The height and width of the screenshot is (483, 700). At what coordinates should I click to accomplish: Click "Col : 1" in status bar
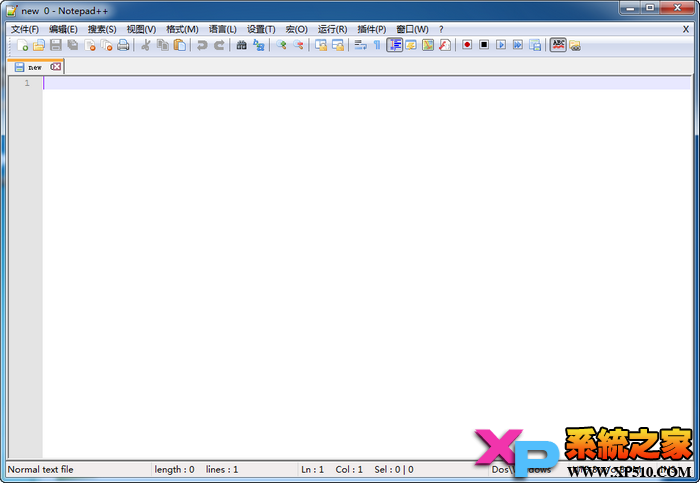[349, 470]
